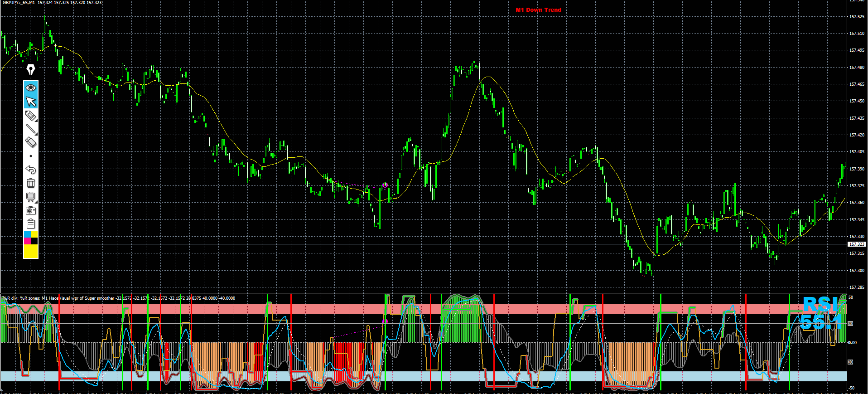Click the clipboard icon
The image size is (868, 394).
click(x=31, y=224)
